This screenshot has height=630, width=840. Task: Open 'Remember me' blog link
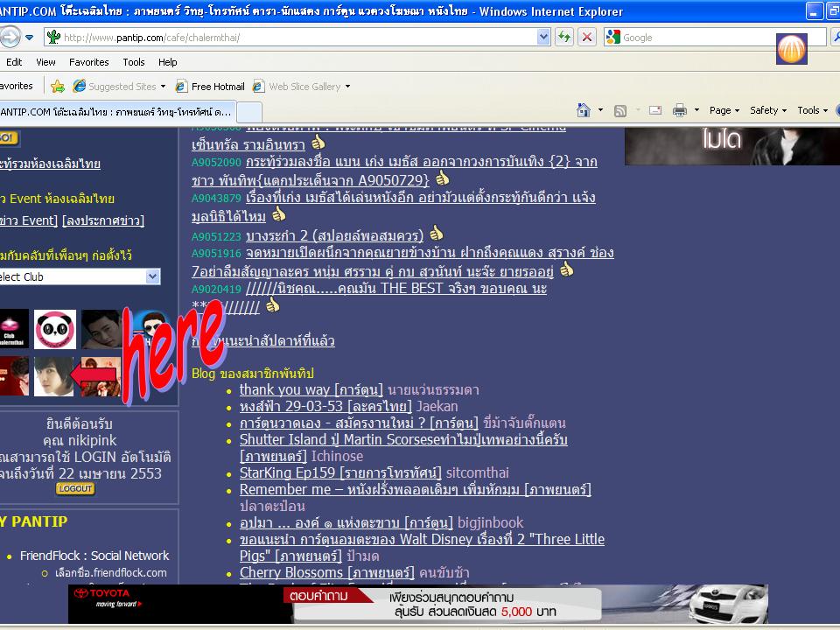[x=415, y=490]
